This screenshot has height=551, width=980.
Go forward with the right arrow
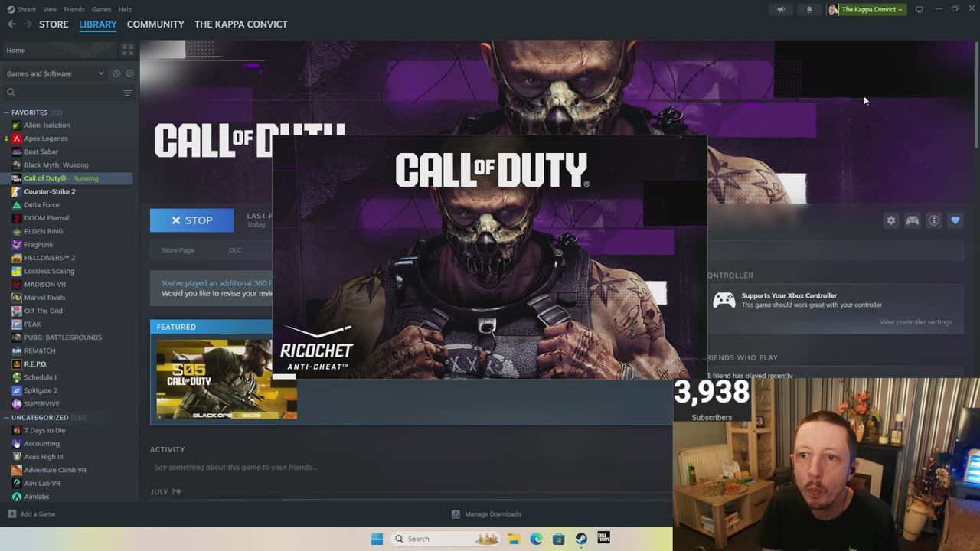pos(28,24)
